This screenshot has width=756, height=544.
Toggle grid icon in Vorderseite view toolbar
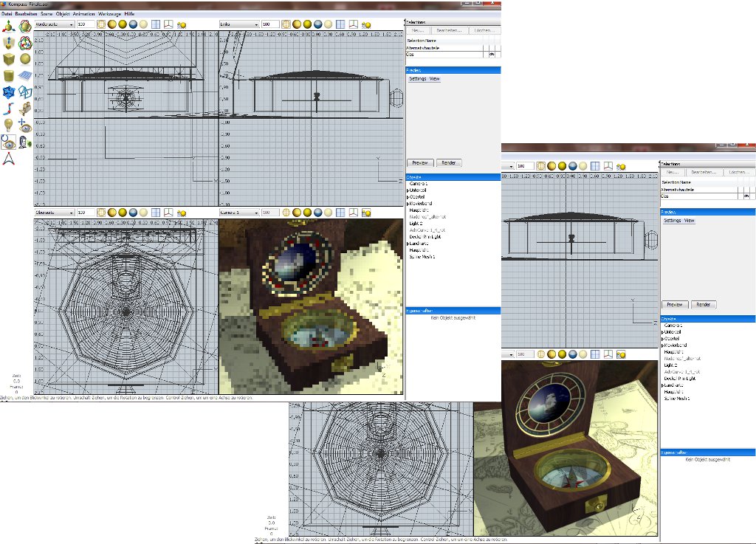pos(156,24)
